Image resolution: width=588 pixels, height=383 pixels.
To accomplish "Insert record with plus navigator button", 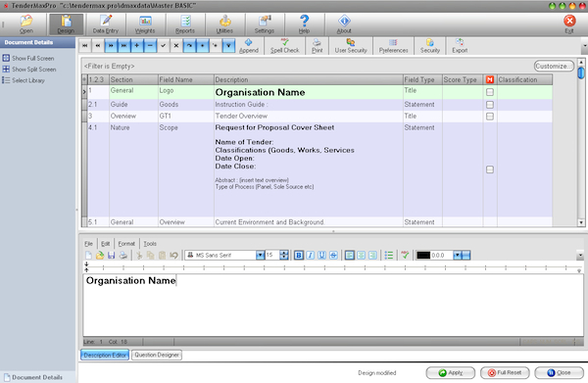I will 137,46.
